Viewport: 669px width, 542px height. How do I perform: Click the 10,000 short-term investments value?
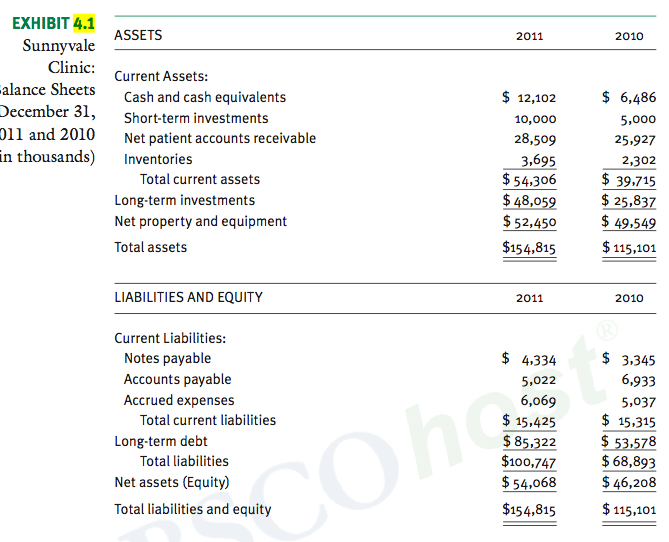point(535,119)
